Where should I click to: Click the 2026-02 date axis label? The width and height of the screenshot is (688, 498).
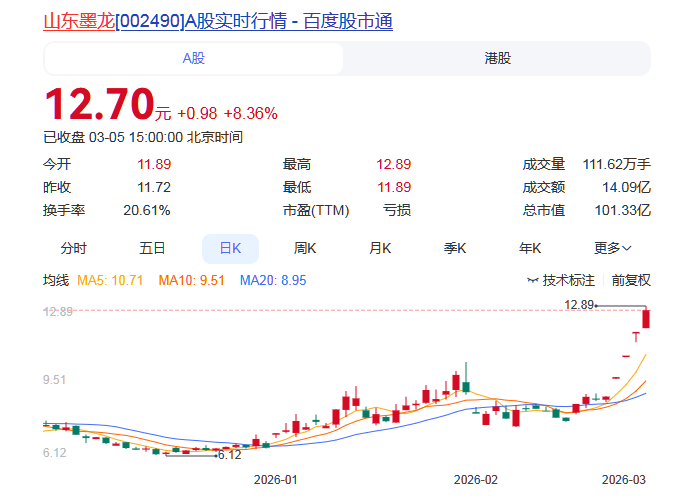click(x=475, y=479)
